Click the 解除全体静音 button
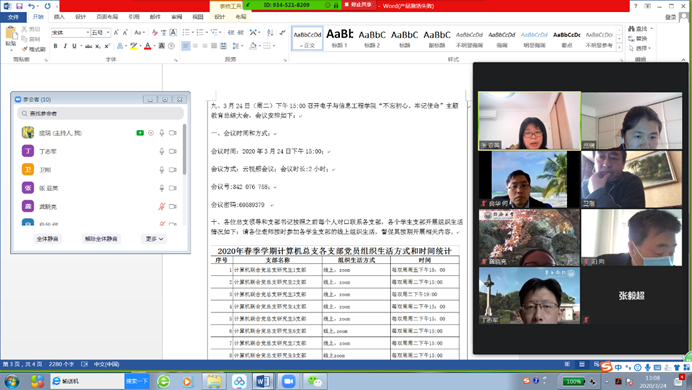692x390 pixels. [x=101, y=239]
